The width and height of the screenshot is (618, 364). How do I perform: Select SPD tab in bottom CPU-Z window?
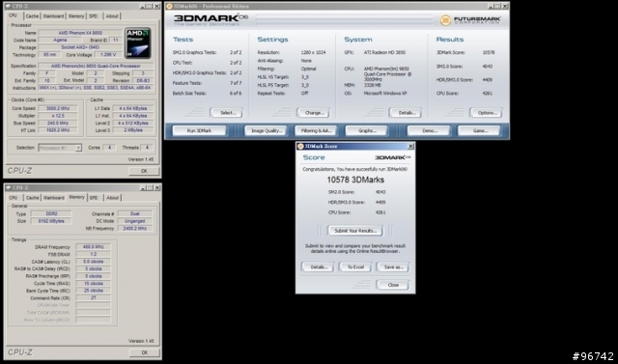tap(94, 198)
